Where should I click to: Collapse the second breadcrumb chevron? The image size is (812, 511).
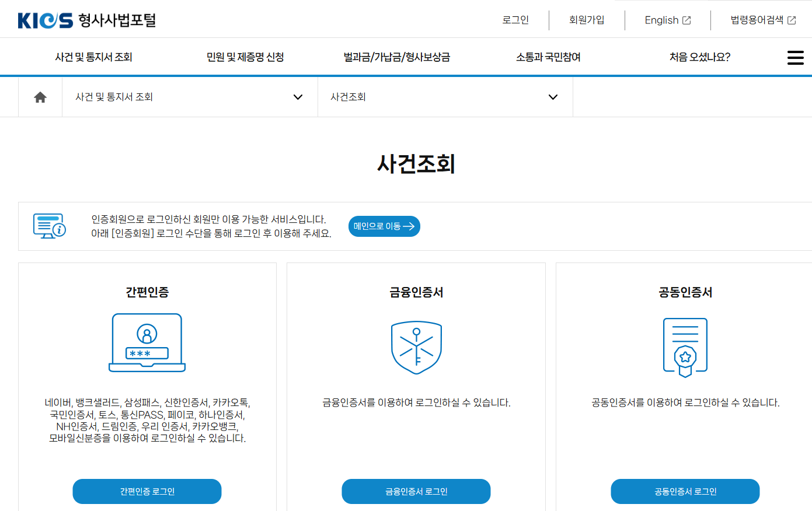pos(552,96)
